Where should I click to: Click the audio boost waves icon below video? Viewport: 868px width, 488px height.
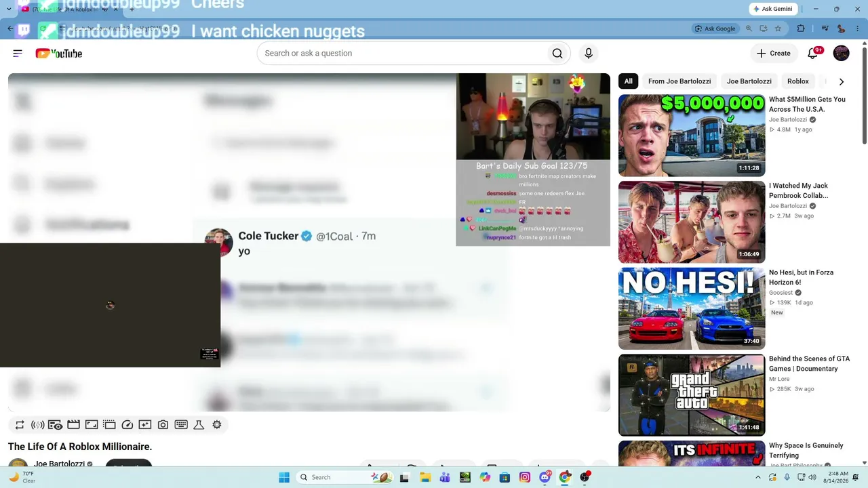[38, 425]
